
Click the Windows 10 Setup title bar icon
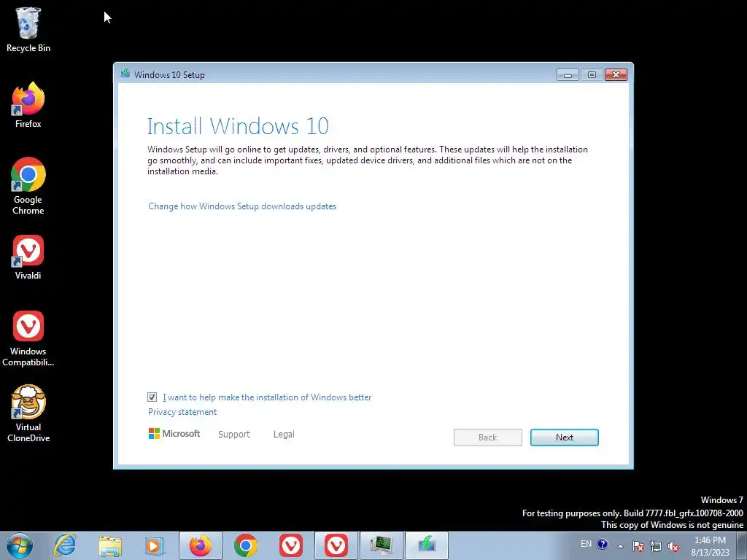coord(125,74)
